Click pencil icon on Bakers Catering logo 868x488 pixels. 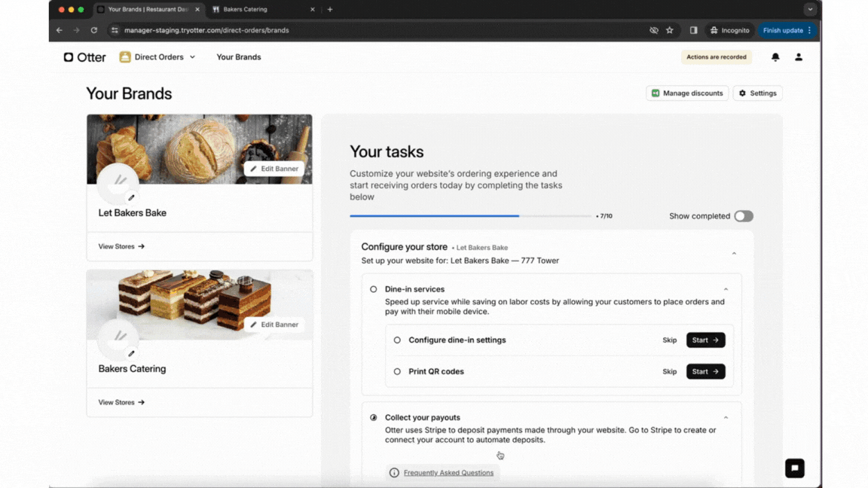(x=131, y=354)
